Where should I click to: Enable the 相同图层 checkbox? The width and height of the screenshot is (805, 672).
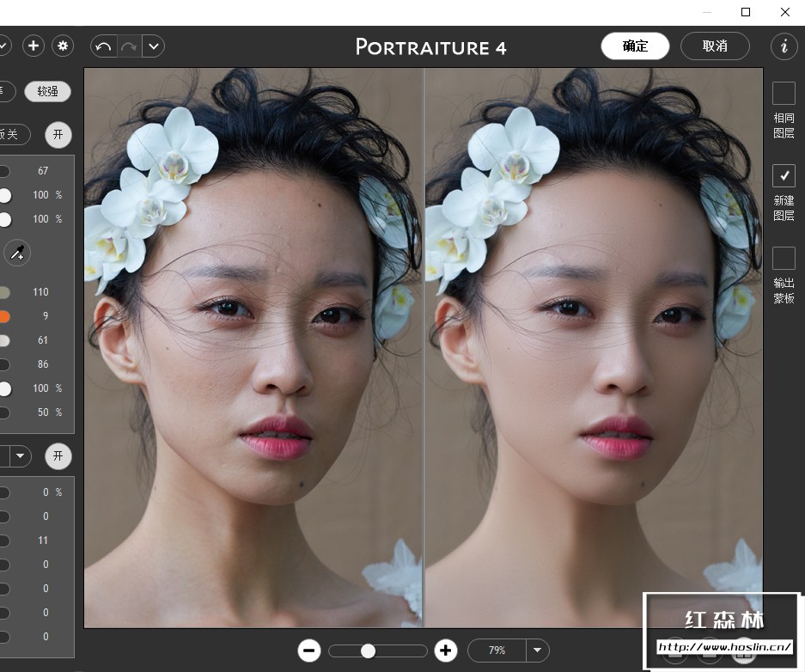click(x=784, y=92)
